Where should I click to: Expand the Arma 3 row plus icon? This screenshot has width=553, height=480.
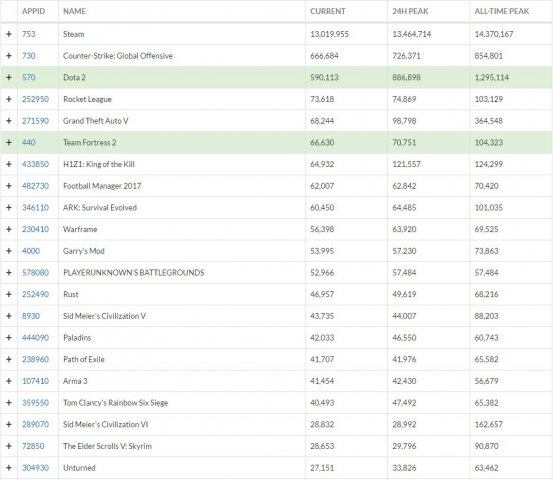[9, 381]
